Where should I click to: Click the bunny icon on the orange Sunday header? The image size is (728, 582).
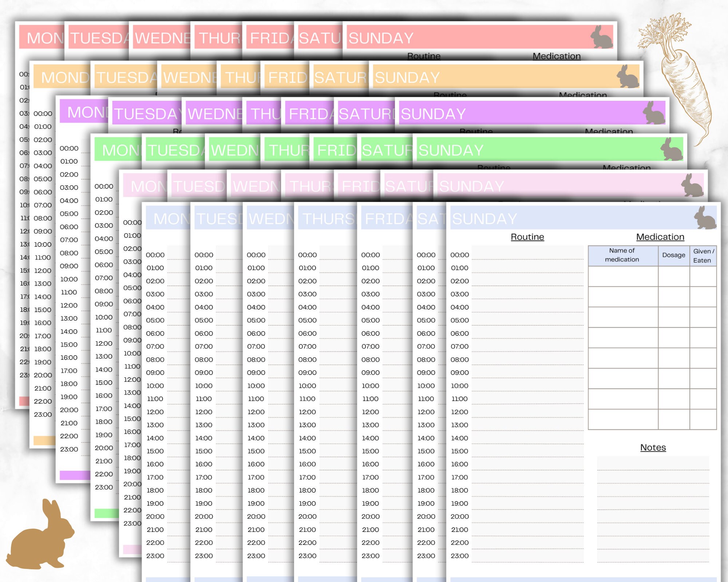[628, 76]
